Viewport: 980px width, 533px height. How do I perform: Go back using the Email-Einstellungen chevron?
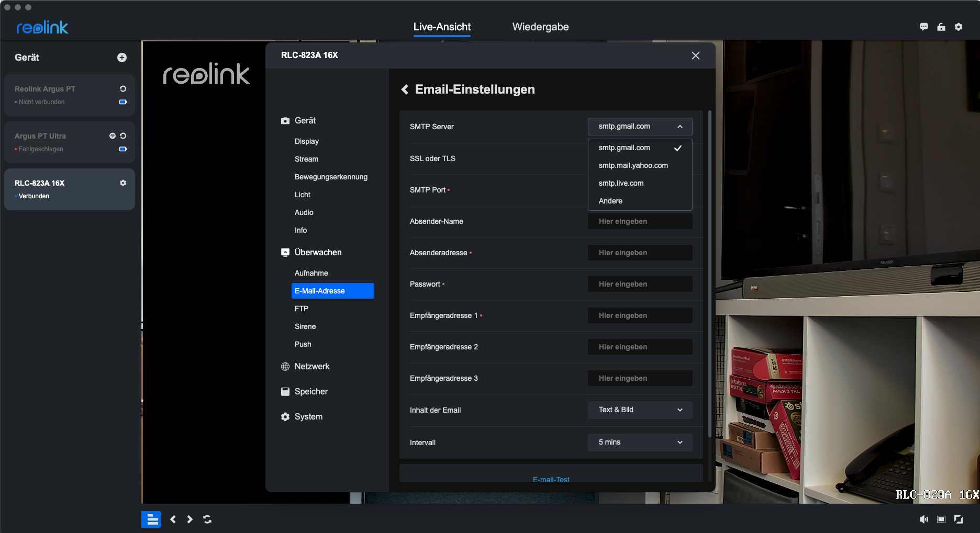[405, 89]
